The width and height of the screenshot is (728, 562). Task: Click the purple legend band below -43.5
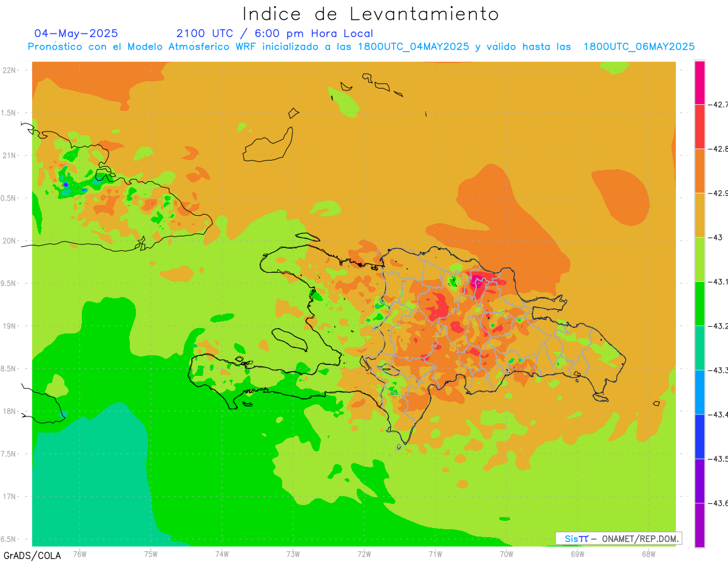click(x=699, y=480)
